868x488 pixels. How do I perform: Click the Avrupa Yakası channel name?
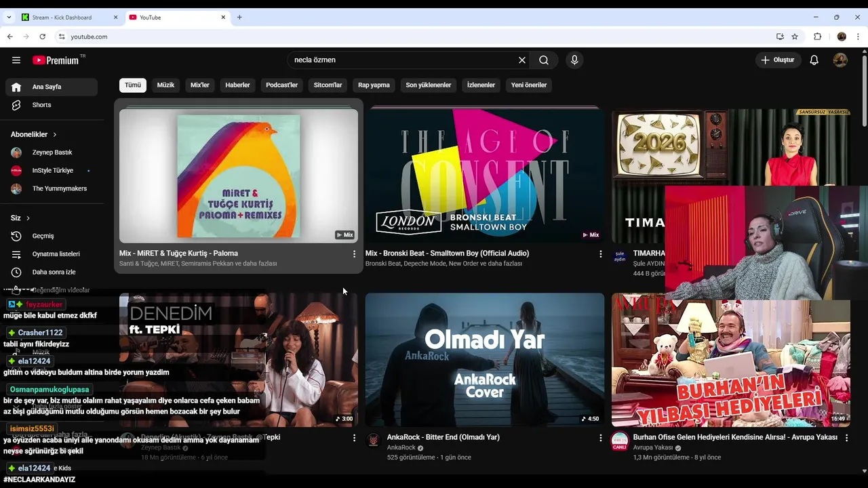tap(652, 448)
